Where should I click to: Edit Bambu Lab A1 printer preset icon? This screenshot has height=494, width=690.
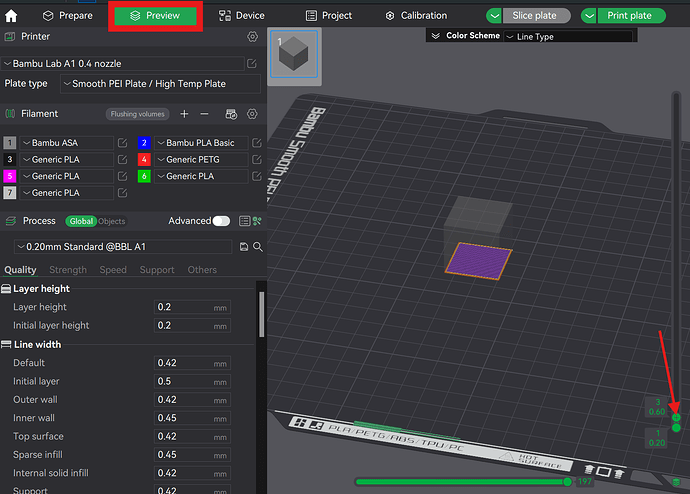252,64
